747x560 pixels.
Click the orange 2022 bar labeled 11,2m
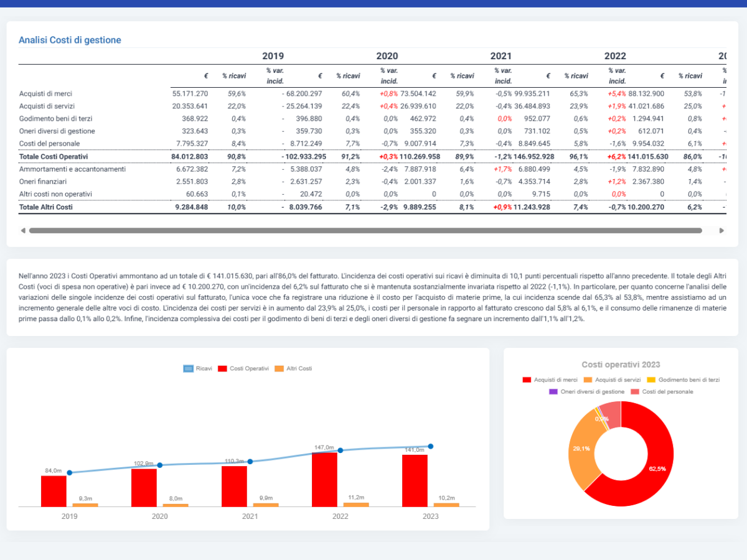click(x=356, y=504)
